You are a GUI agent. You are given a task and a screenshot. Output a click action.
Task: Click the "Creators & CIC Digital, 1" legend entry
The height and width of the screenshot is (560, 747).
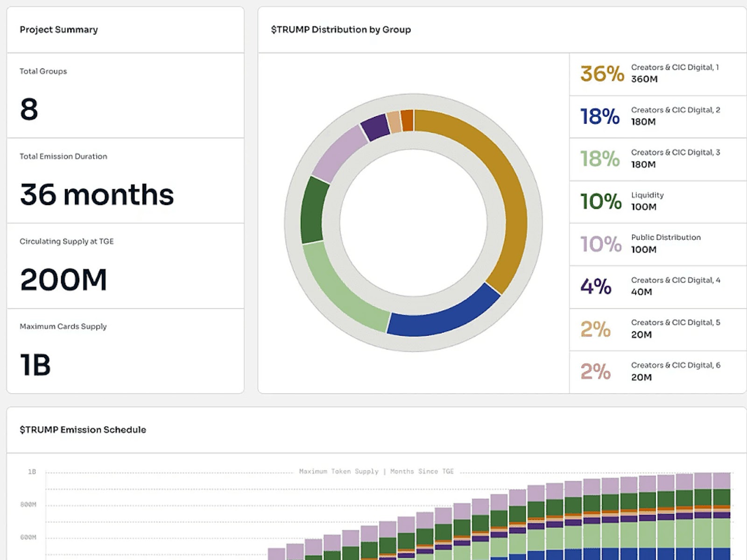click(658, 74)
